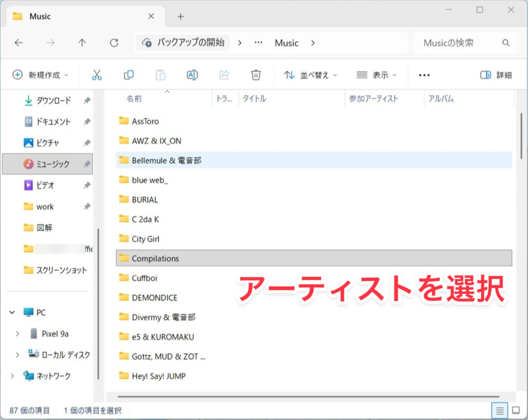Switch to large thumbnails view icon in status bar
Image resolution: width=528 pixels, height=420 pixels.
point(516,410)
